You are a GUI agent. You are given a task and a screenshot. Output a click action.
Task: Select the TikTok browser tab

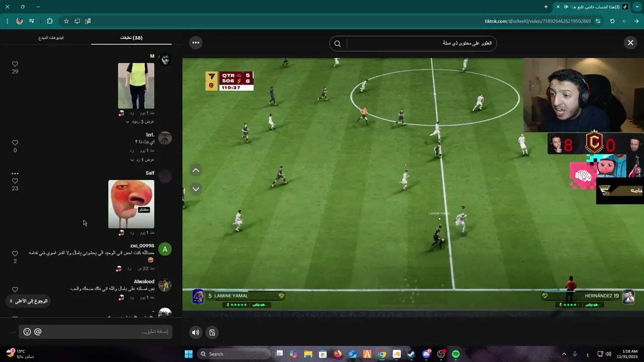tap(591, 7)
